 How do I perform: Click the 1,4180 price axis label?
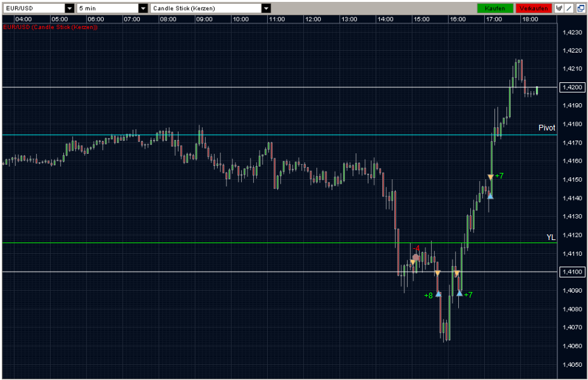(572, 123)
